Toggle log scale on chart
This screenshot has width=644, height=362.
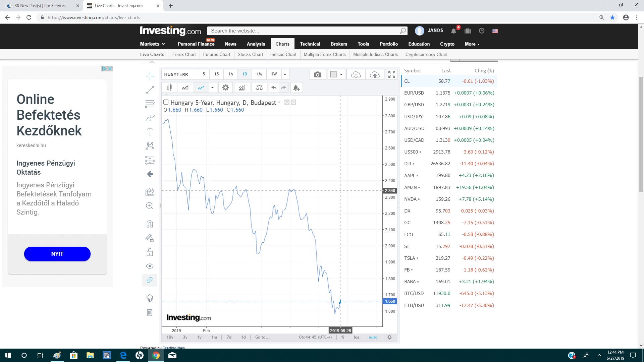click(x=357, y=337)
